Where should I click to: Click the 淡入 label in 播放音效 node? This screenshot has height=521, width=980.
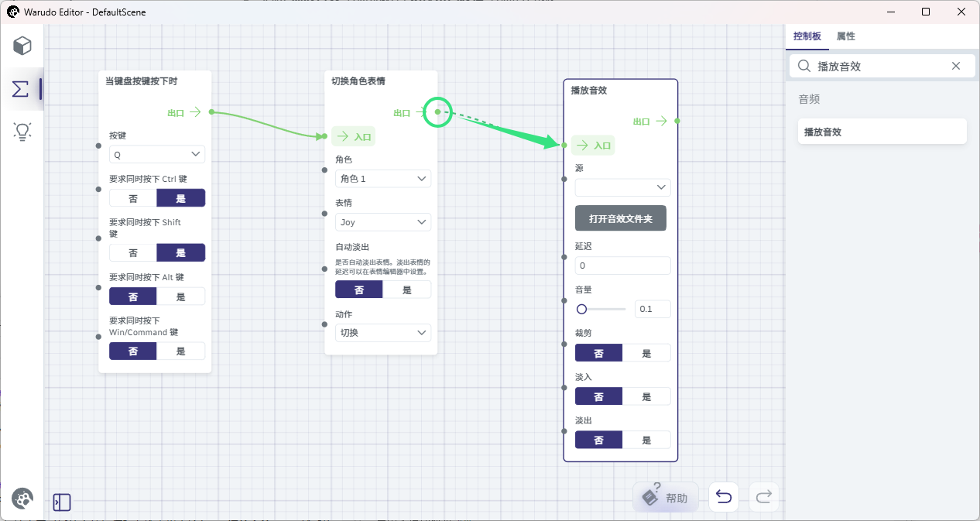click(583, 377)
